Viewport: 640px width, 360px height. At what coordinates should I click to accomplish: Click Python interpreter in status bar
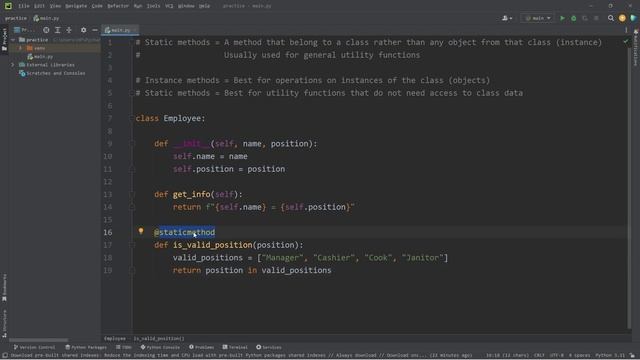(x=610, y=356)
